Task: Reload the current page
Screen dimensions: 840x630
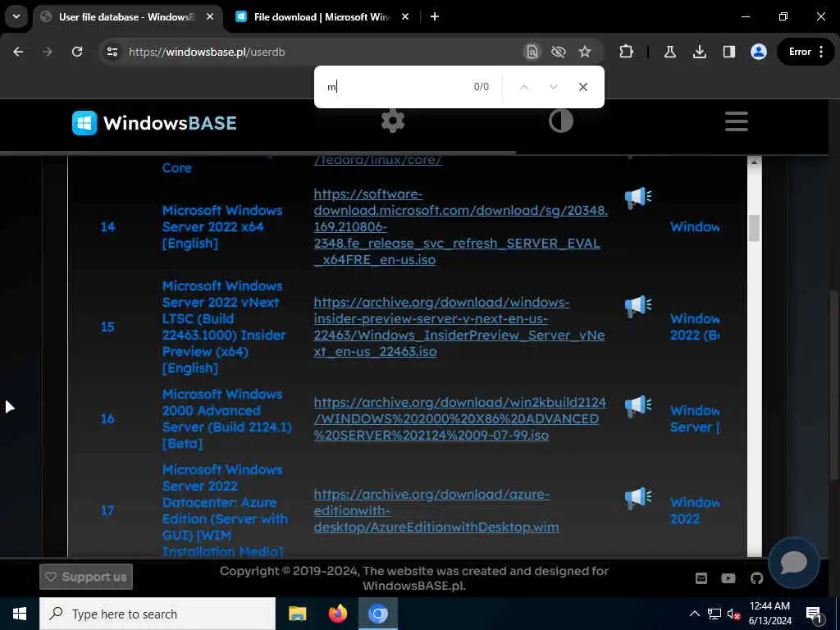Action: click(x=77, y=52)
